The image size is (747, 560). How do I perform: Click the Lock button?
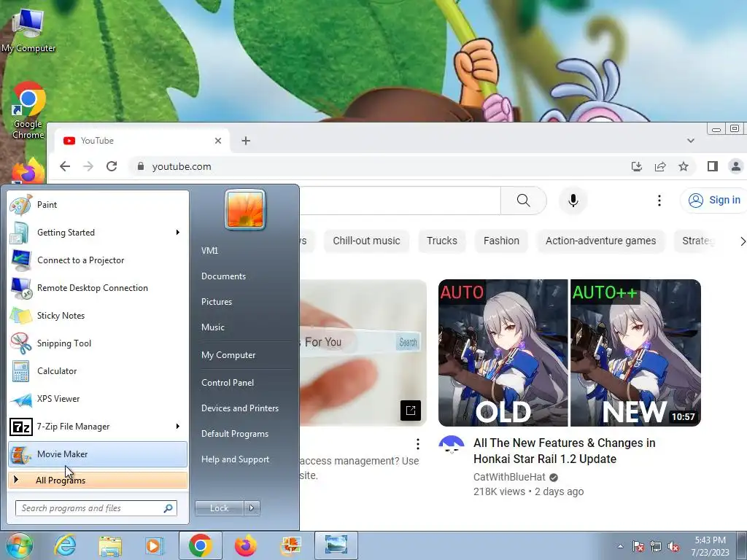(219, 508)
